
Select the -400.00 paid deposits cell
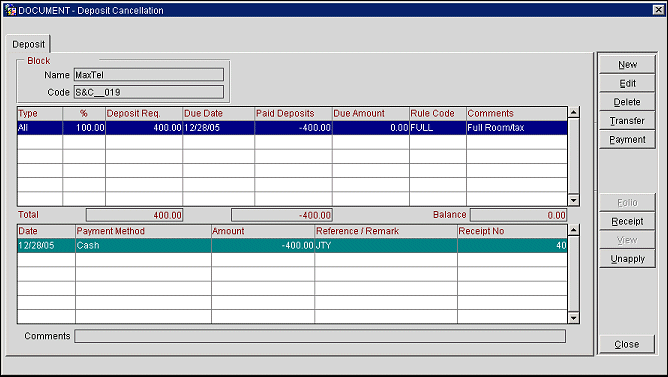pos(294,128)
